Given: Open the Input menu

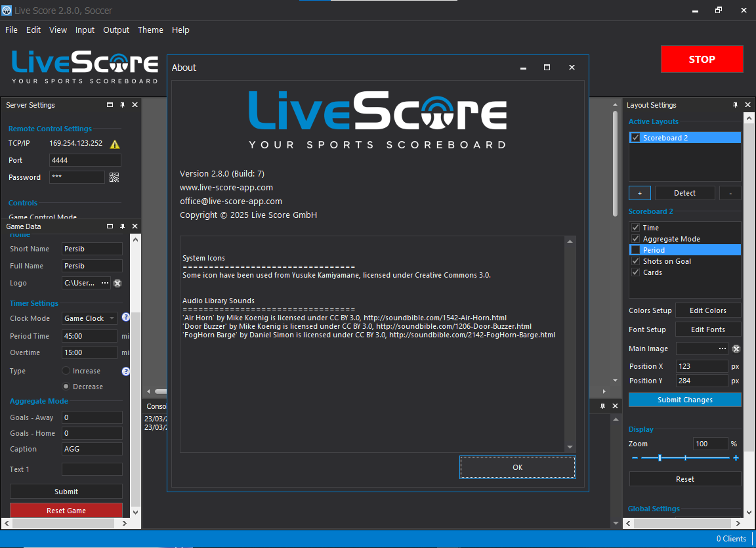Looking at the screenshot, I should [85, 30].
